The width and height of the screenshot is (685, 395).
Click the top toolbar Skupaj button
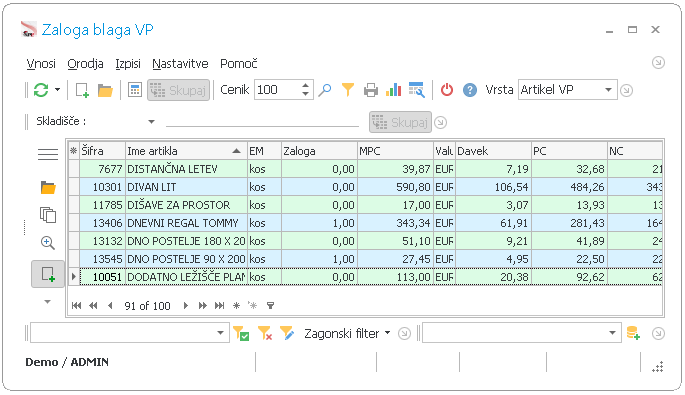click(178, 90)
